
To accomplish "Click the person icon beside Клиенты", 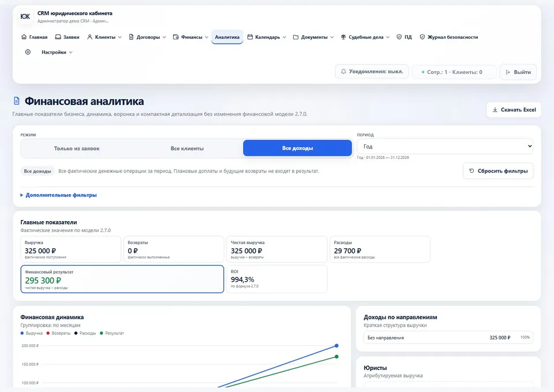I will click(90, 37).
